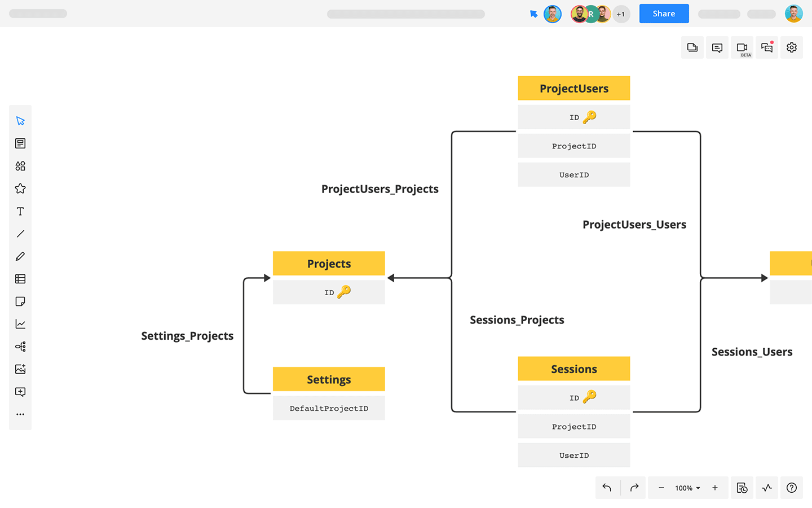Zoom in with the plus button
This screenshot has height=508, width=812.
714,488
